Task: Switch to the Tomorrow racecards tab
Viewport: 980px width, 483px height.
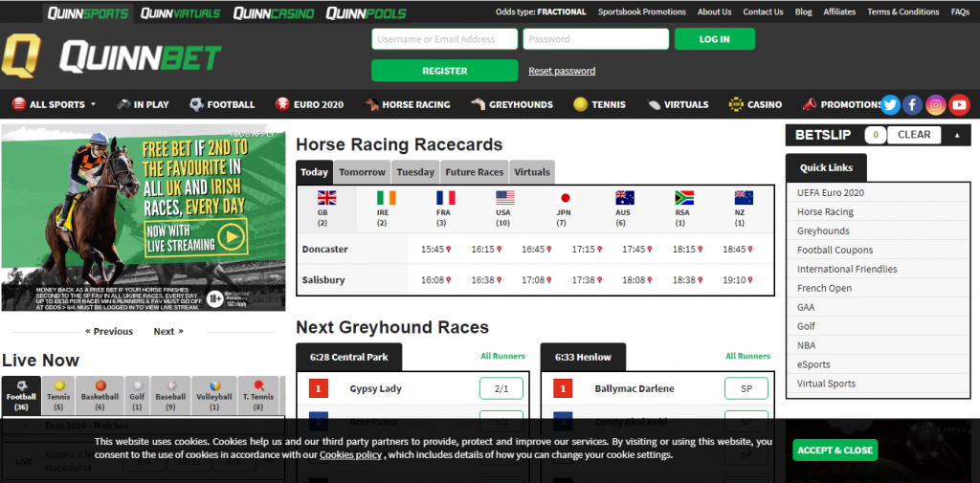Action: pos(362,172)
